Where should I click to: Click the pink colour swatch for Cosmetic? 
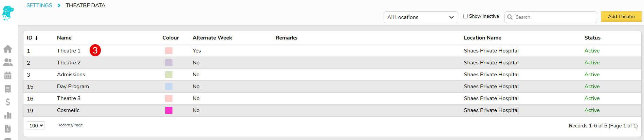tap(169, 110)
